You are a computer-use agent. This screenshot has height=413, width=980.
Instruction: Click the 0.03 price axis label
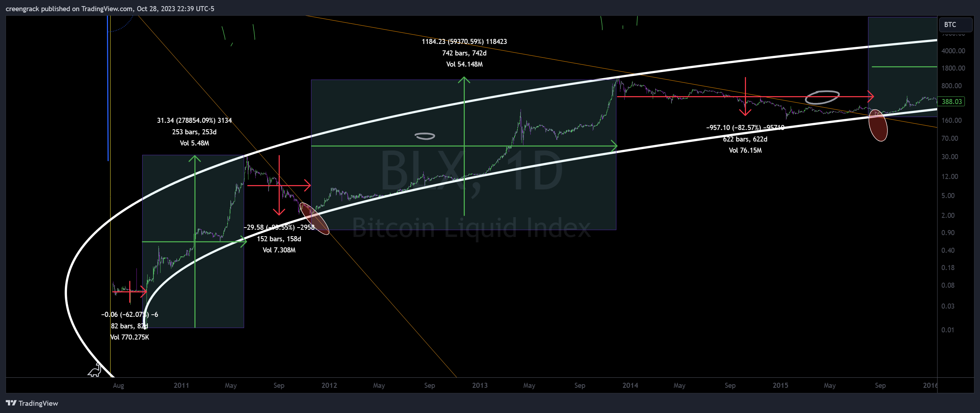pos(948,306)
